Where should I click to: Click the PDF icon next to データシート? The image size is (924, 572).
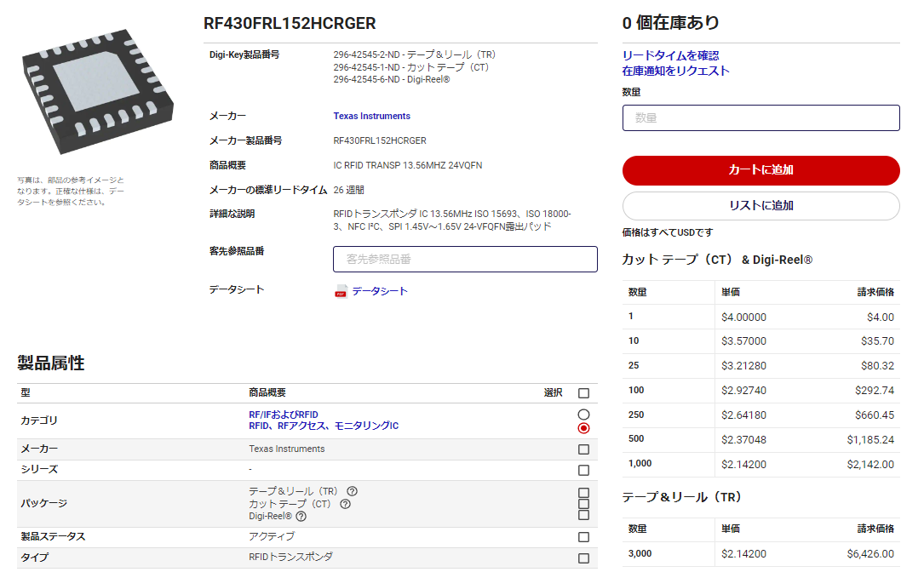pos(341,292)
